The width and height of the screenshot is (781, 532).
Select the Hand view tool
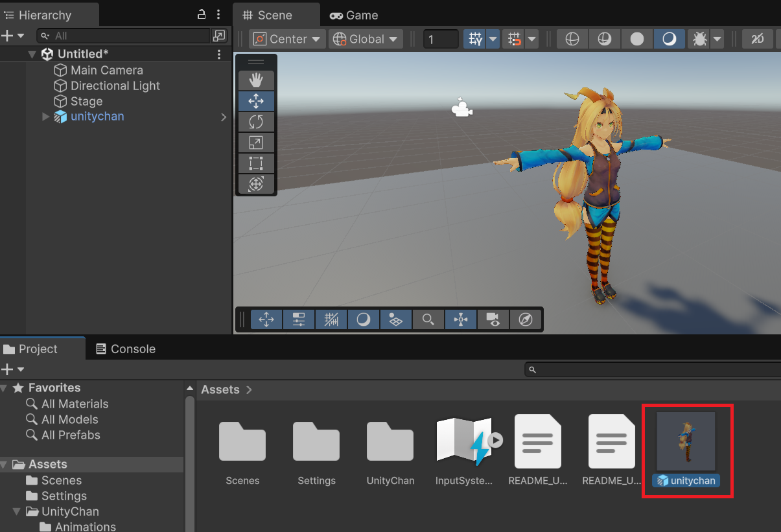coord(256,80)
